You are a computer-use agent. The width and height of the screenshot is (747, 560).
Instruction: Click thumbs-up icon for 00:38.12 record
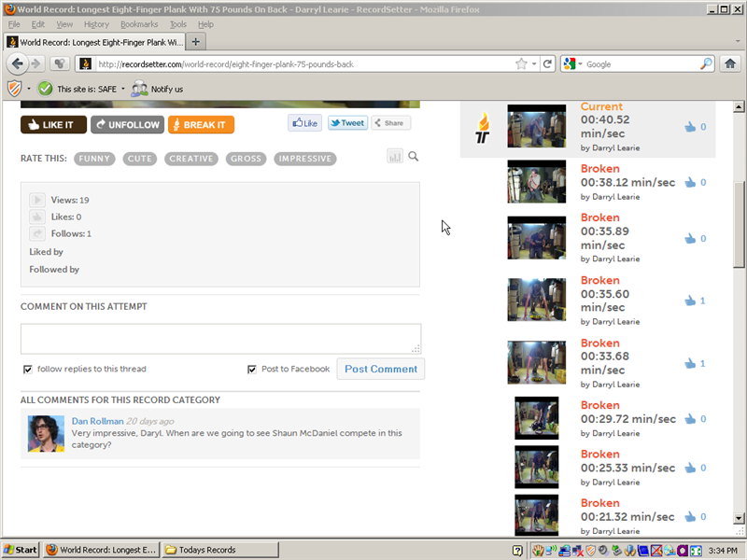[x=690, y=182]
